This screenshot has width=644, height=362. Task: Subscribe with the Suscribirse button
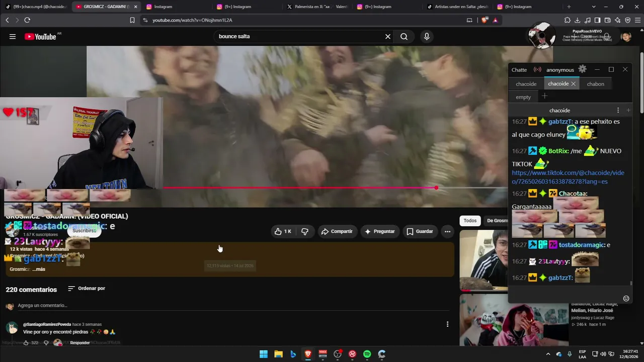[84, 230]
